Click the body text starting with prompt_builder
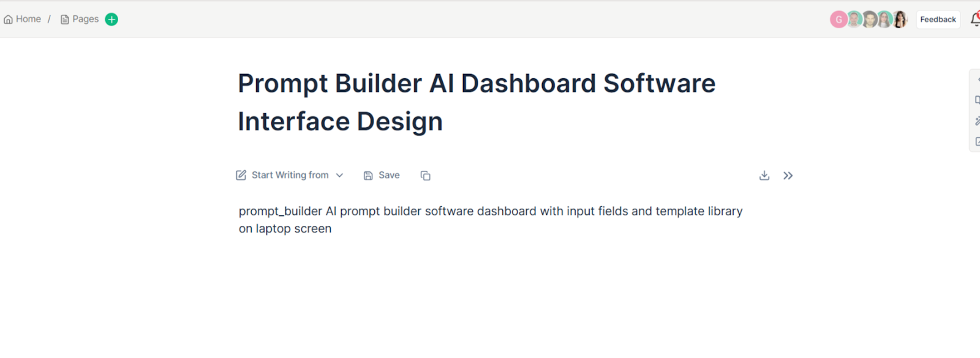 pos(491,220)
